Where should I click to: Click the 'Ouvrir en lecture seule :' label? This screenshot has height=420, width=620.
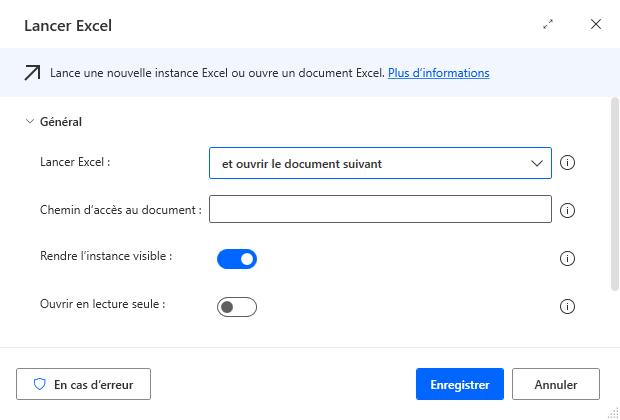pyautogui.click(x=102, y=304)
